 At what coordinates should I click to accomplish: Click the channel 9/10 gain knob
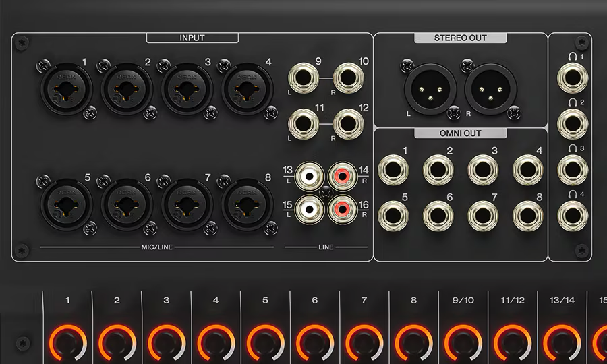pyautogui.click(x=463, y=342)
